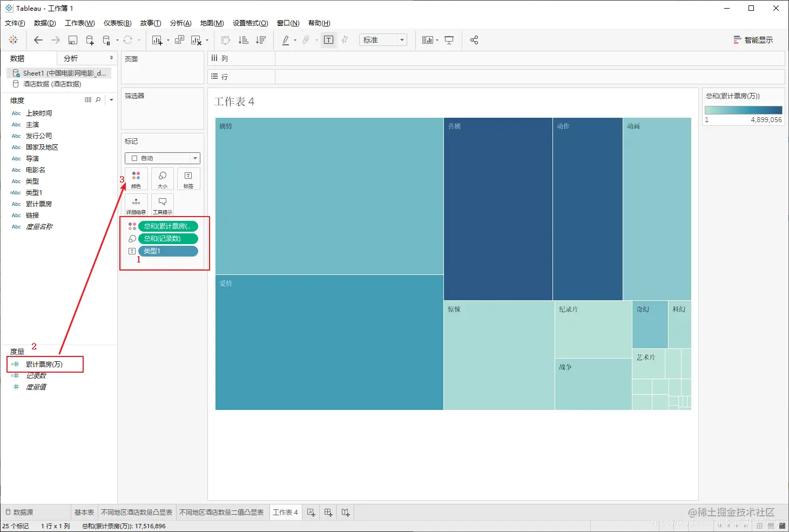Click new story tab icon at bottom
The width and height of the screenshot is (789, 532).
click(346, 513)
